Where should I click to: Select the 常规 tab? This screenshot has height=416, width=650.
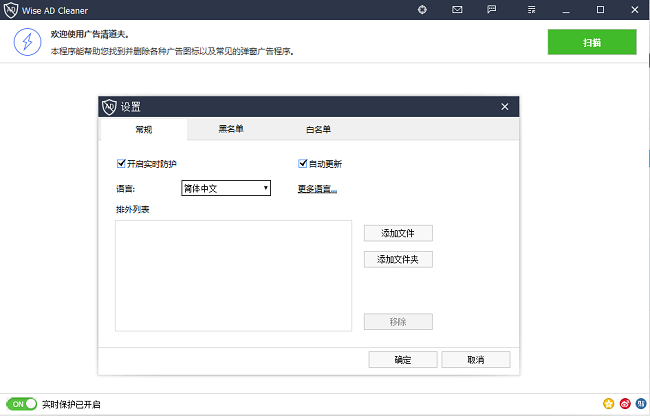143,130
